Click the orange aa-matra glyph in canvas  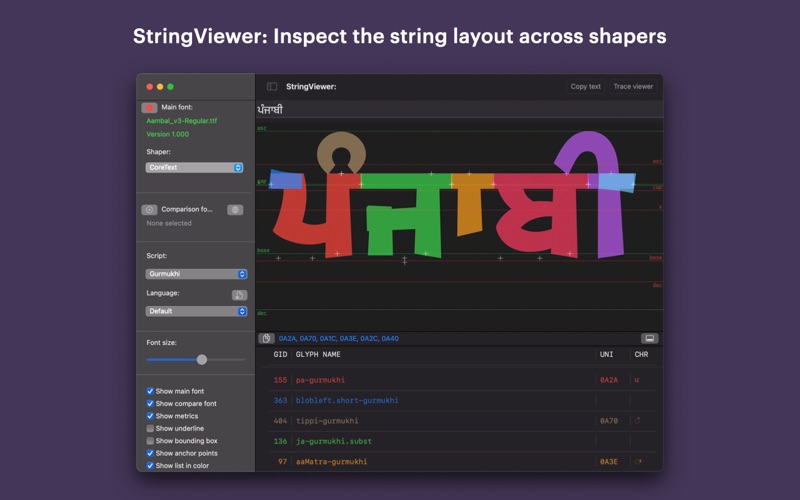[x=469, y=204]
